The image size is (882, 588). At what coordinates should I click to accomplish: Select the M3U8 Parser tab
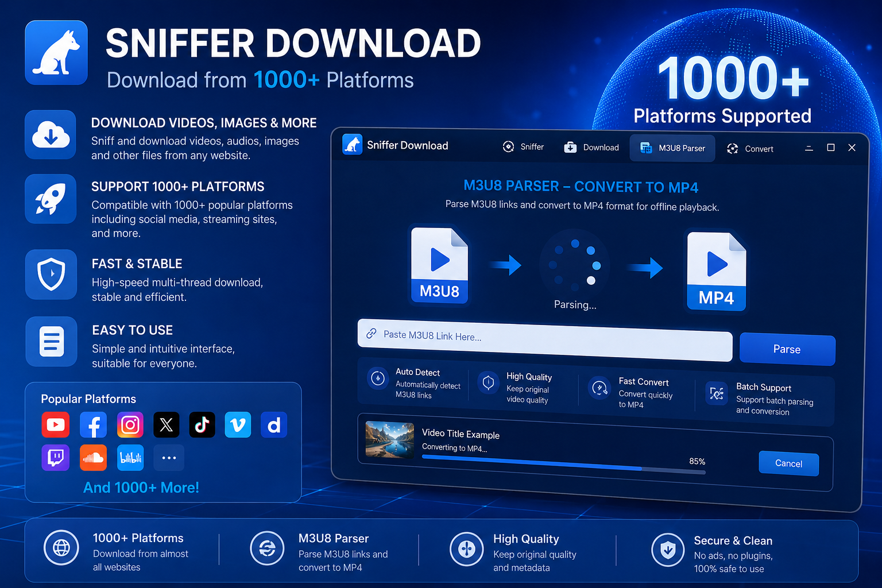click(x=672, y=148)
